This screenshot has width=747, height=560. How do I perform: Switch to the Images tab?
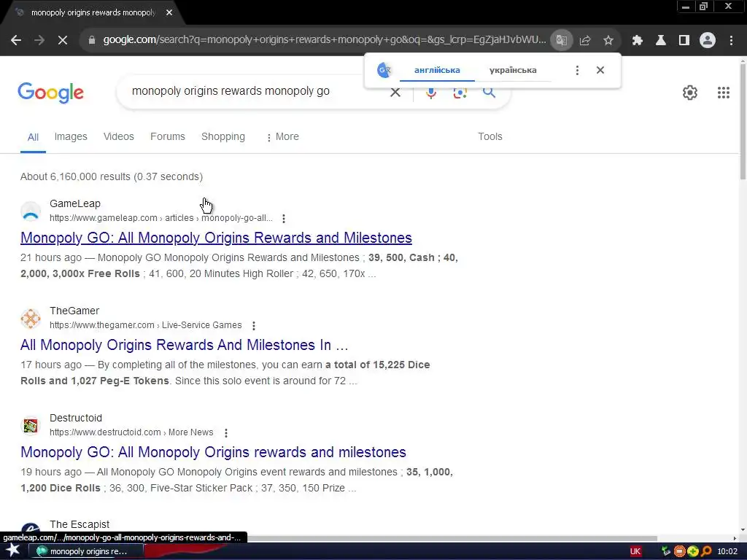[71, 136]
